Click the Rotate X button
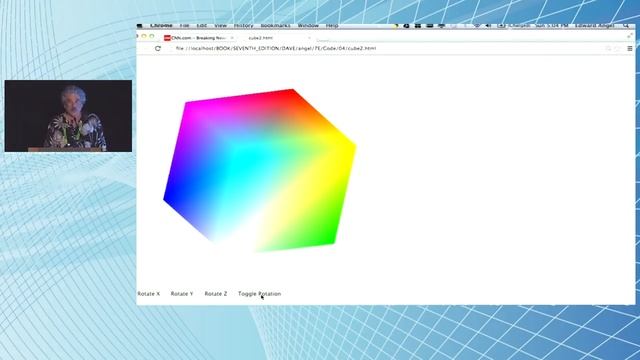The height and width of the screenshot is (360, 640). [x=149, y=293]
